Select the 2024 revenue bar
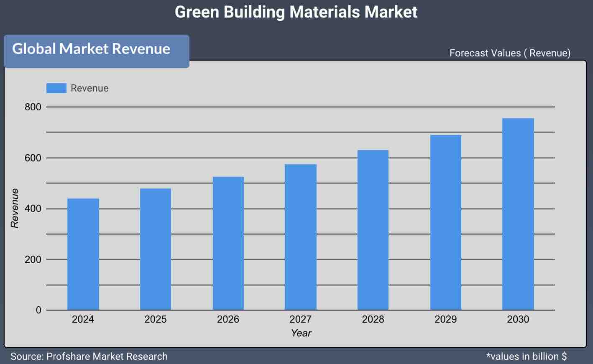Image resolution: width=593 pixels, height=364 pixels. click(x=83, y=254)
